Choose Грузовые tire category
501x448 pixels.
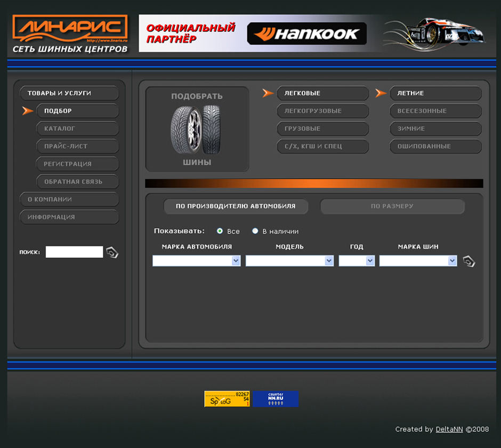pos(322,129)
